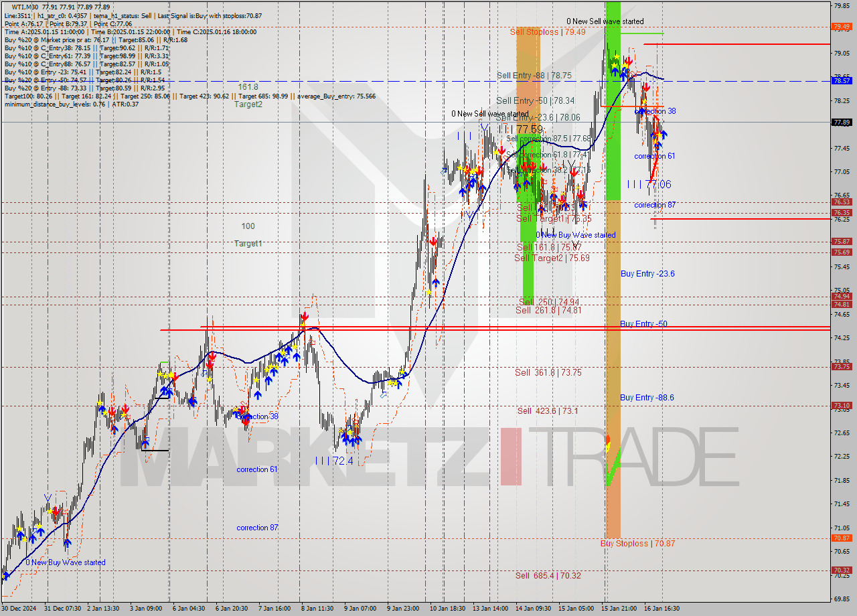Click the 'Sell 423.6 | 73.1' label
This screenshot has height=616, width=857.
click(547, 410)
